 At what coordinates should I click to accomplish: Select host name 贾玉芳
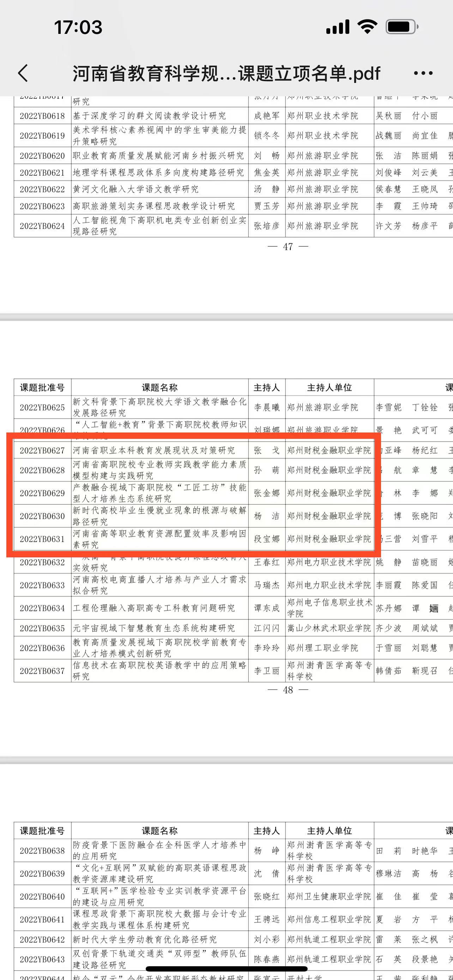[x=267, y=206]
